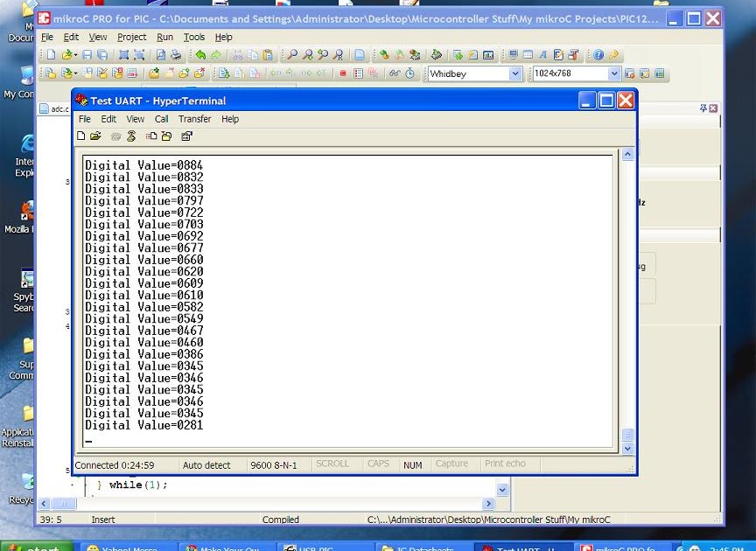Viewport: 756px width, 551px height.
Task: Open the 1024x768 resolution dropdown
Action: coord(612,73)
